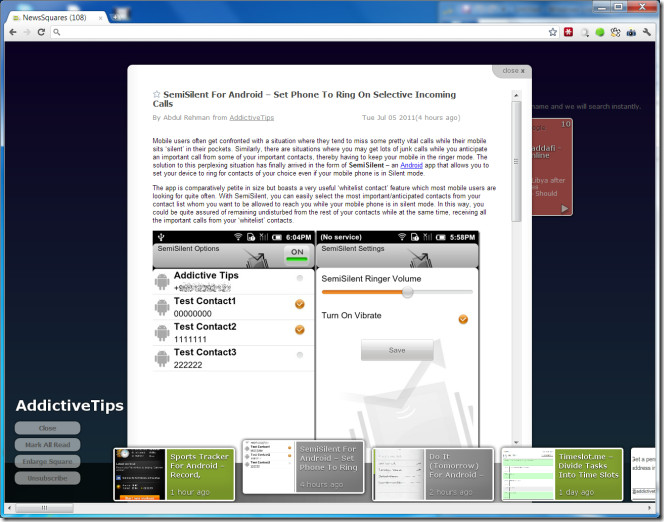This screenshot has height=522, width=664.
Task: Toggle Turn On Vibrate checkbox
Action: [463, 319]
